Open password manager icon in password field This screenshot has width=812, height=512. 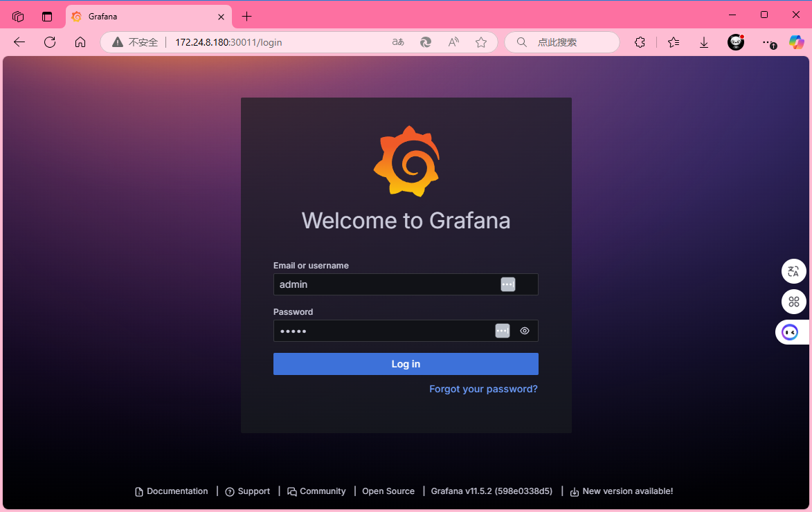[503, 331]
